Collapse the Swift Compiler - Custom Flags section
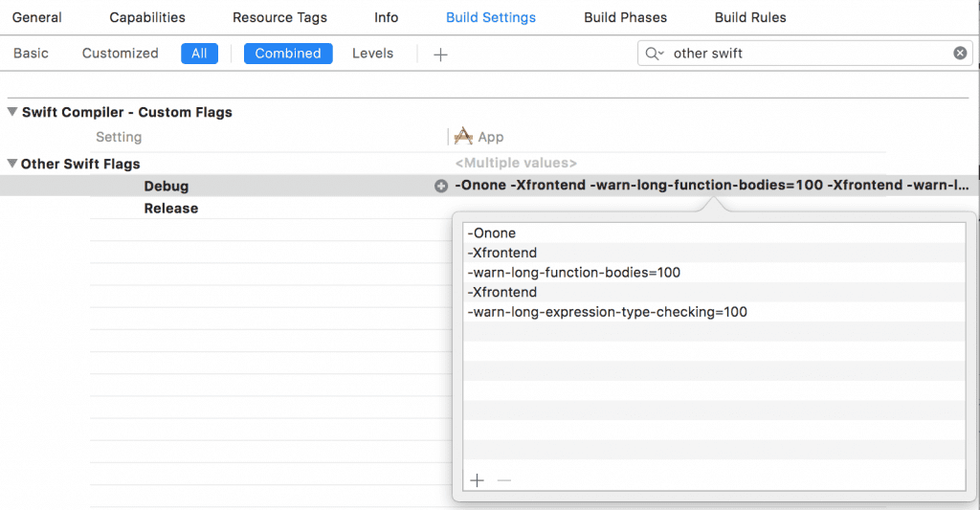This screenshot has height=510, width=980. click(x=11, y=112)
